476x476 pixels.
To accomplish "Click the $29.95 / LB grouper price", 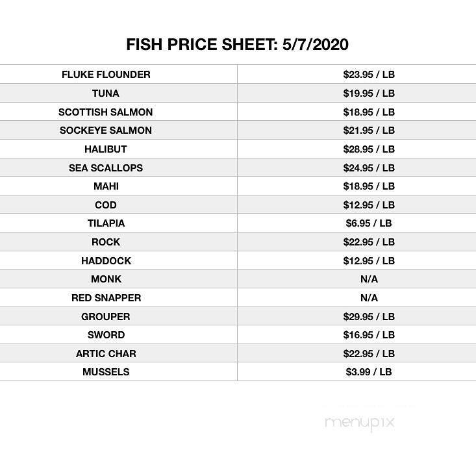I will point(369,317).
